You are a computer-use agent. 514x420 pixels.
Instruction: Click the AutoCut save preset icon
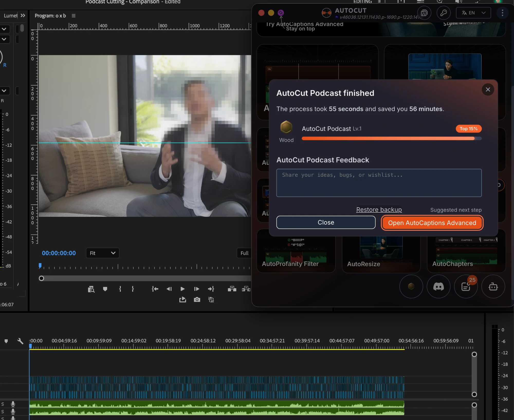click(x=424, y=13)
